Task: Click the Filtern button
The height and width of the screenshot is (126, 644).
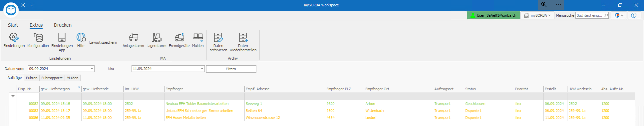Action: (231, 69)
